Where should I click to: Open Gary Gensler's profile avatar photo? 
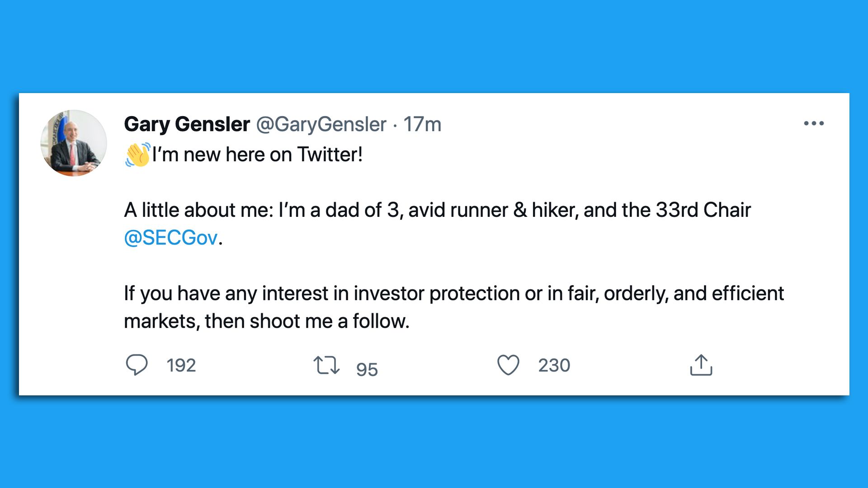(x=74, y=143)
